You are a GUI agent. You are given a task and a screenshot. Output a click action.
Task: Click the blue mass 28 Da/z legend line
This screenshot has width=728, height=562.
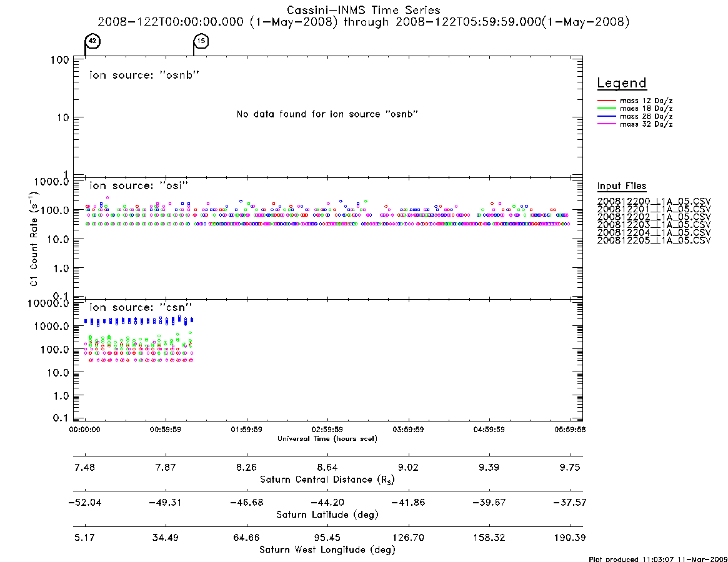pyautogui.click(x=606, y=116)
